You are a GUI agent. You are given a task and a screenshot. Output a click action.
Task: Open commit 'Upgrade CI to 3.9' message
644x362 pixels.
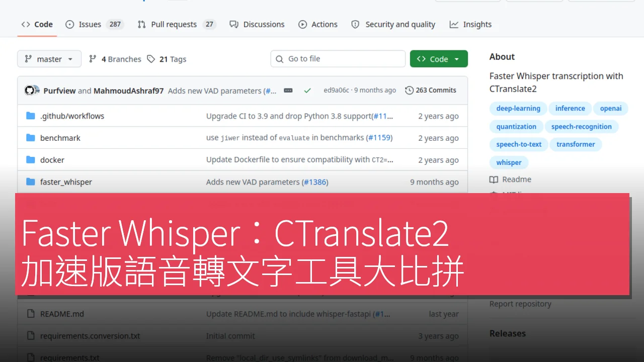pos(289,116)
